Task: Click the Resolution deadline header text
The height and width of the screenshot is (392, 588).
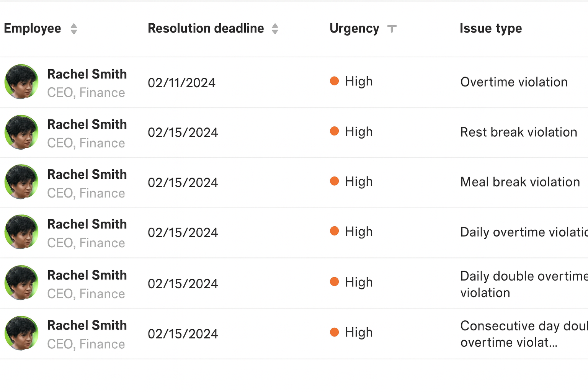Action: click(206, 29)
